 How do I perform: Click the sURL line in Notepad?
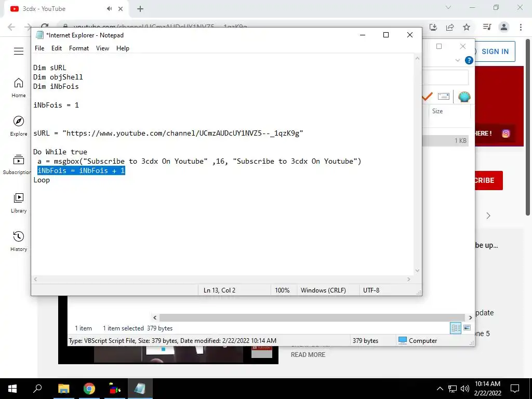click(168, 134)
